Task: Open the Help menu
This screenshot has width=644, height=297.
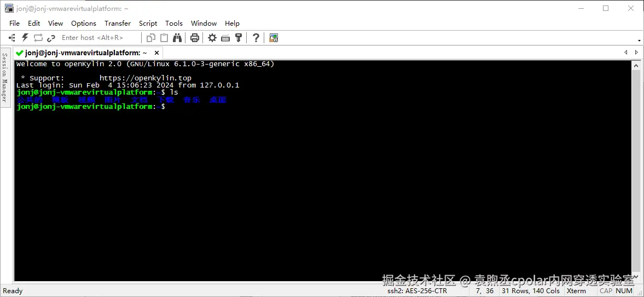Action: pyautogui.click(x=232, y=24)
